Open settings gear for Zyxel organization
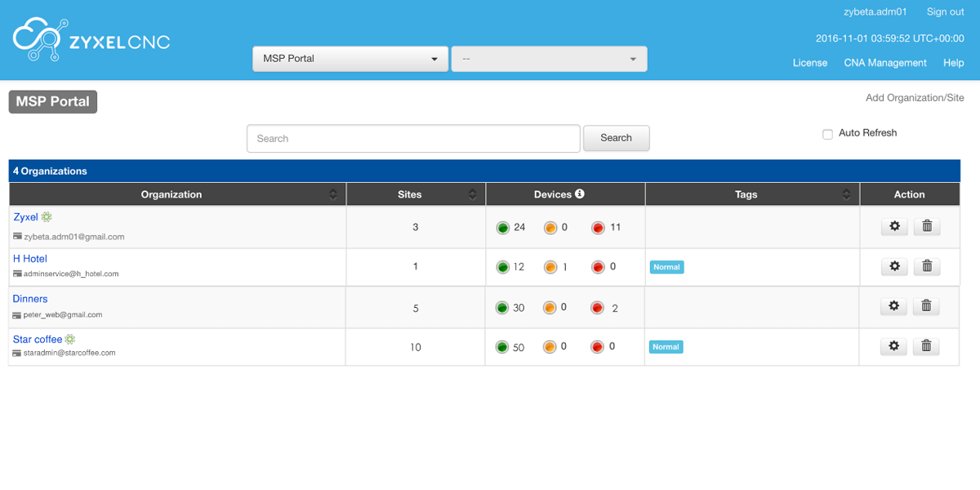This screenshot has height=490, width=980. tap(894, 226)
